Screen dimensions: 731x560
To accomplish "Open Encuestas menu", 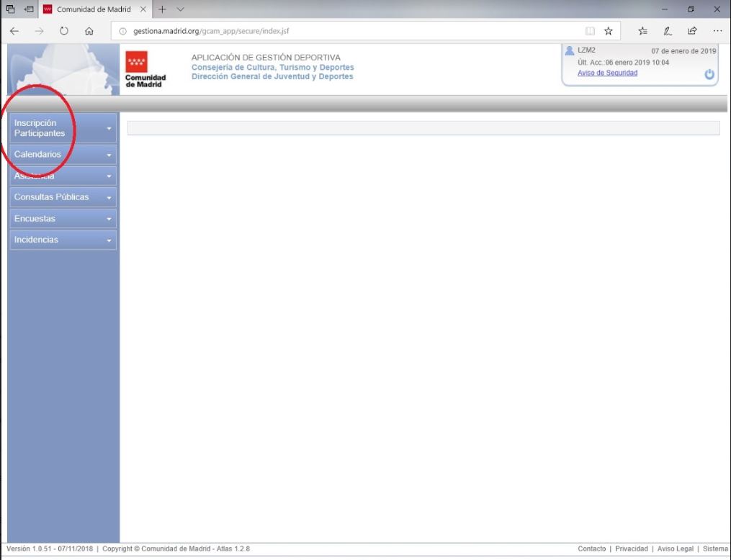I will 63,219.
